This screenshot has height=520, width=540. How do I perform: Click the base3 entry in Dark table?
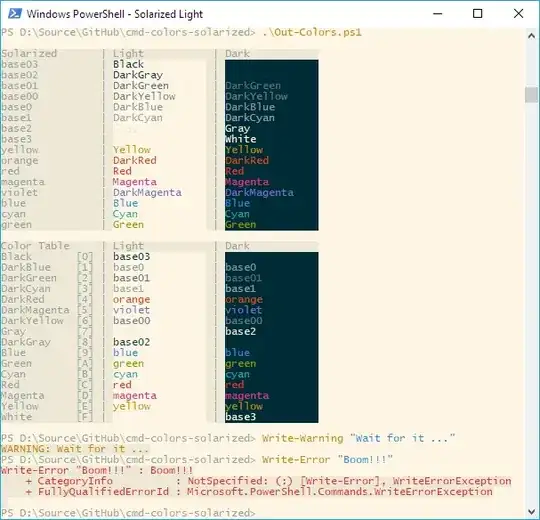point(241,417)
